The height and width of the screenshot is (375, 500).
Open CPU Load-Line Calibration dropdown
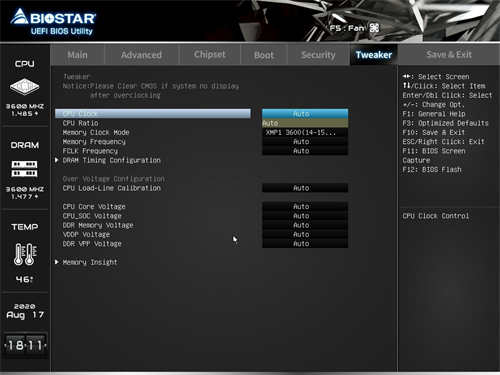(x=305, y=188)
